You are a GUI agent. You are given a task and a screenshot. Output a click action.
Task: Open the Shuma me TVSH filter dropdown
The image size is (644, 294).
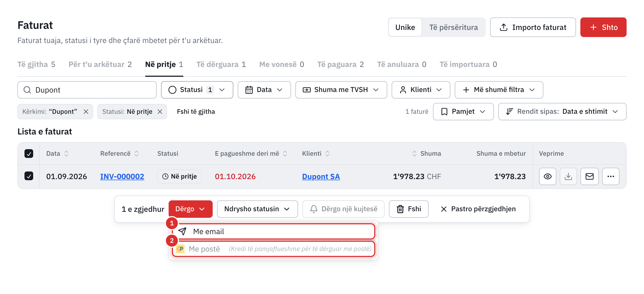point(341,90)
